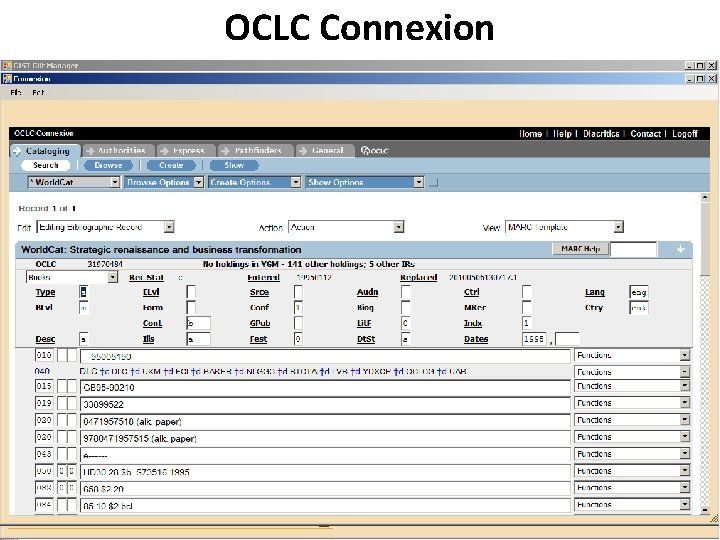Click the Srce fixed field label

tap(259, 292)
